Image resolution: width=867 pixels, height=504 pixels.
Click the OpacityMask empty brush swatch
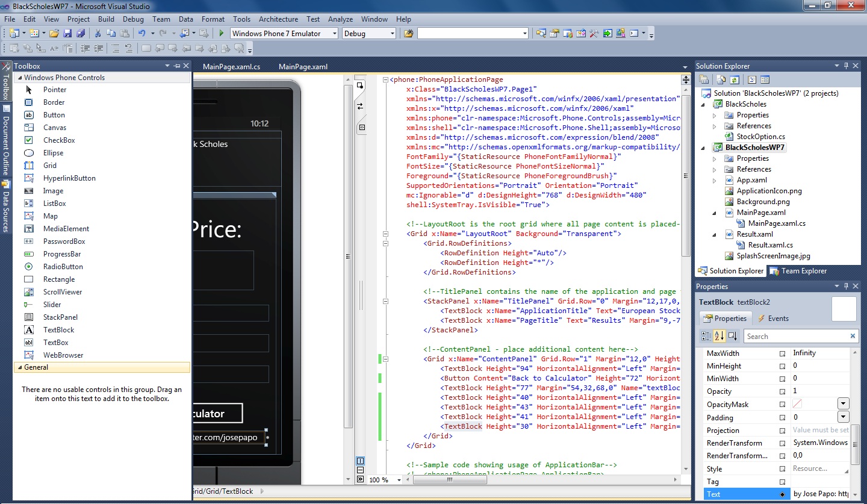click(798, 404)
